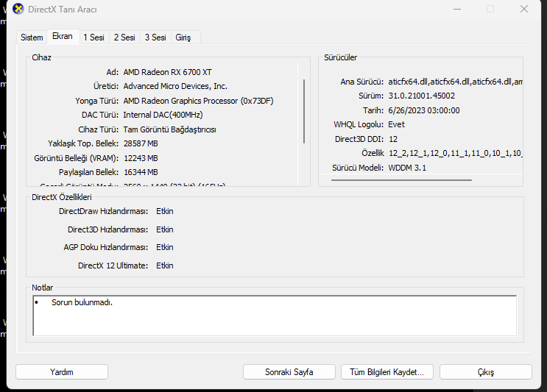Click Etkin next to Direct3D Hızlandırması

[165, 229]
